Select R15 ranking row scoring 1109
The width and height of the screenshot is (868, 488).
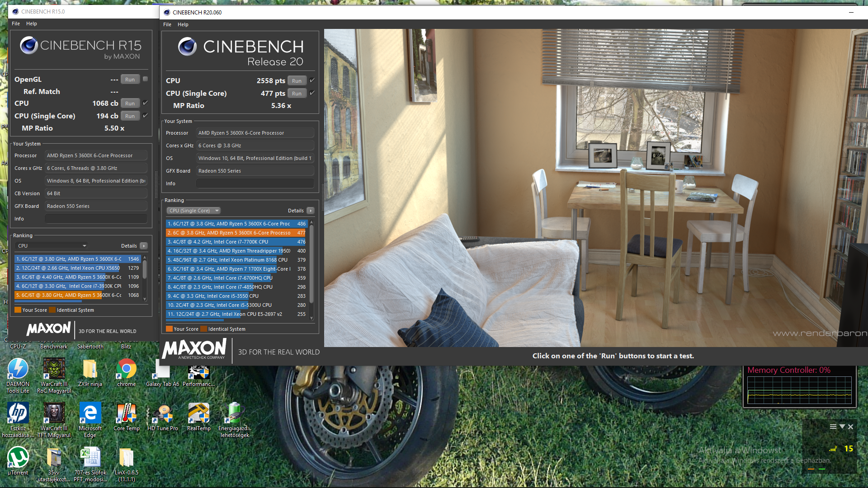[x=78, y=277]
